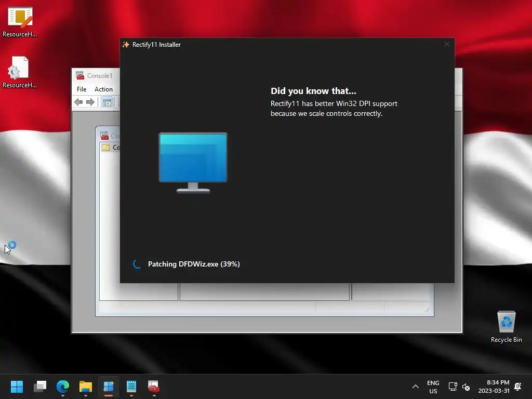The image size is (532, 399).
Task: Click the muted volume tray icon
Action: click(466, 387)
